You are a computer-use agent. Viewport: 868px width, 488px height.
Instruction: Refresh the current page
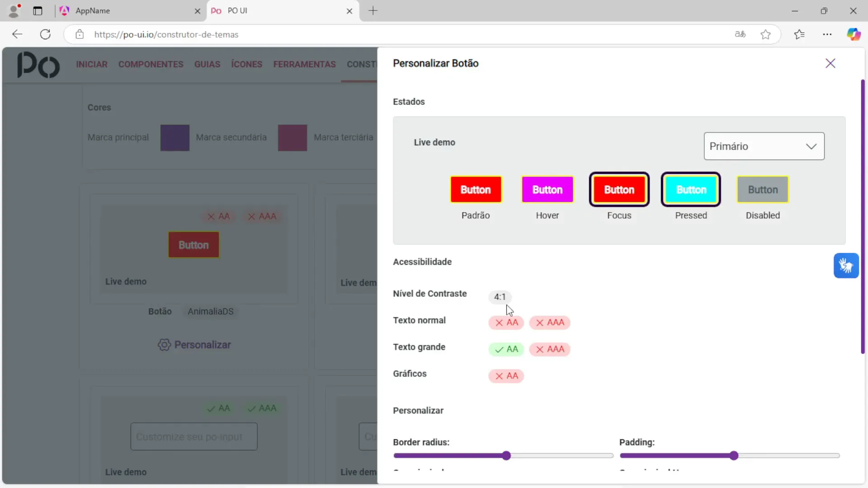point(45,34)
